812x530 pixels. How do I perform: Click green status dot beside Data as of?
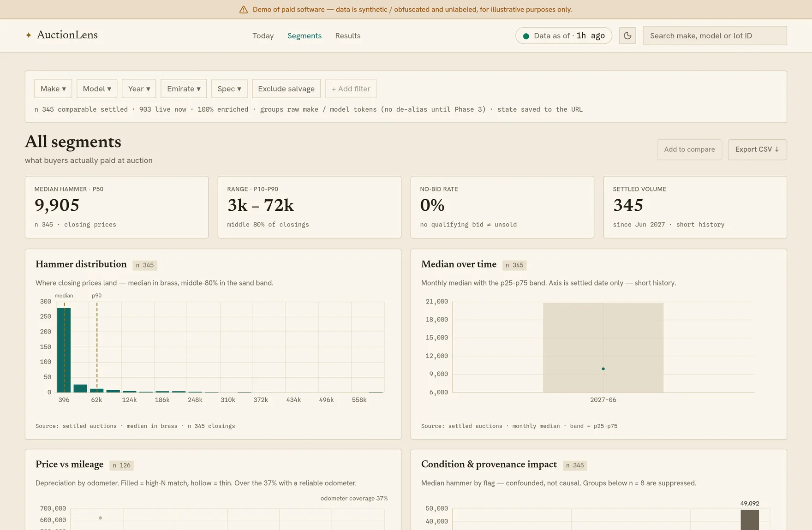point(526,36)
